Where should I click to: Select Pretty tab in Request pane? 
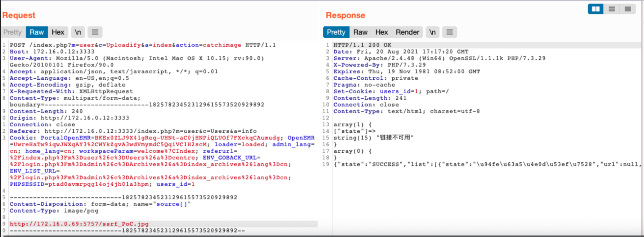coord(12,32)
